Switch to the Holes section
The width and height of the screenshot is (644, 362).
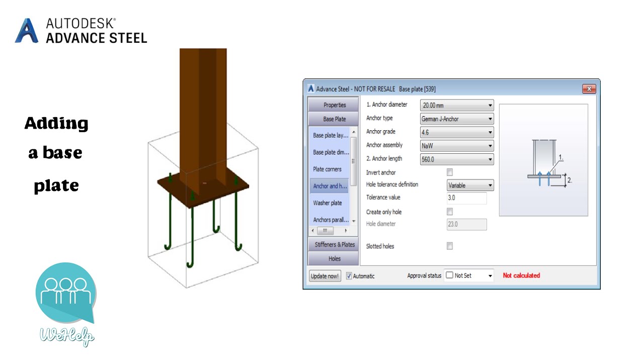click(x=335, y=258)
